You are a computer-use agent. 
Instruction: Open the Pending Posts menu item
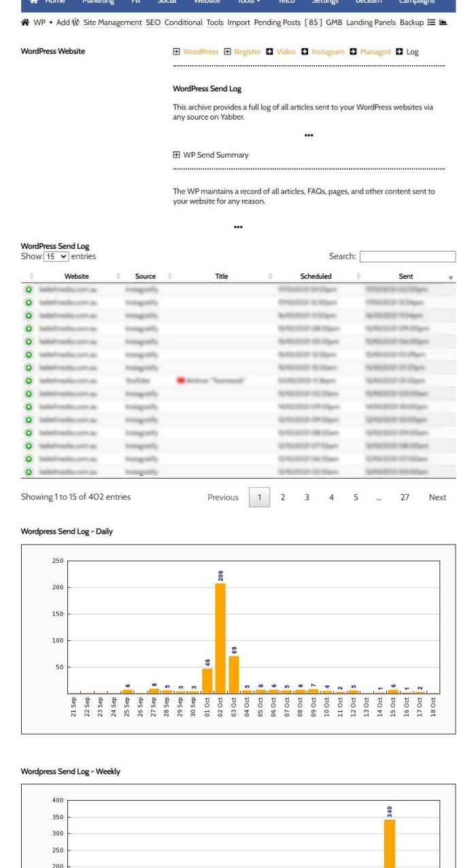(x=277, y=22)
